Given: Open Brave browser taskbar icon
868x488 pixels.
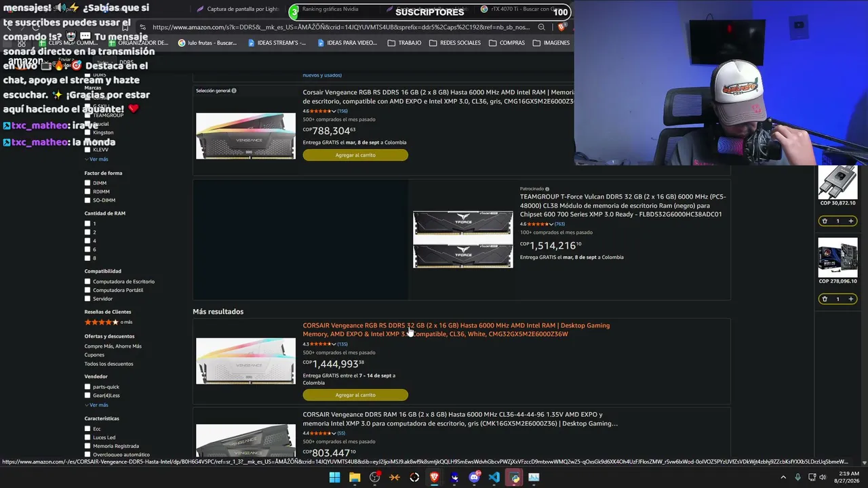Looking at the screenshot, I should click(x=435, y=477).
